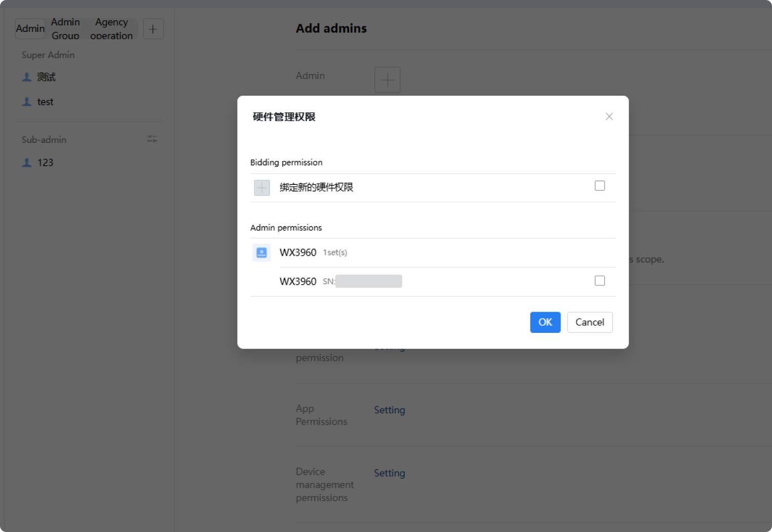The width and height of the screenshot is (772, 532).
Task: Select the test super admin name
Action: pyautogui.click(x=45, y=102)
